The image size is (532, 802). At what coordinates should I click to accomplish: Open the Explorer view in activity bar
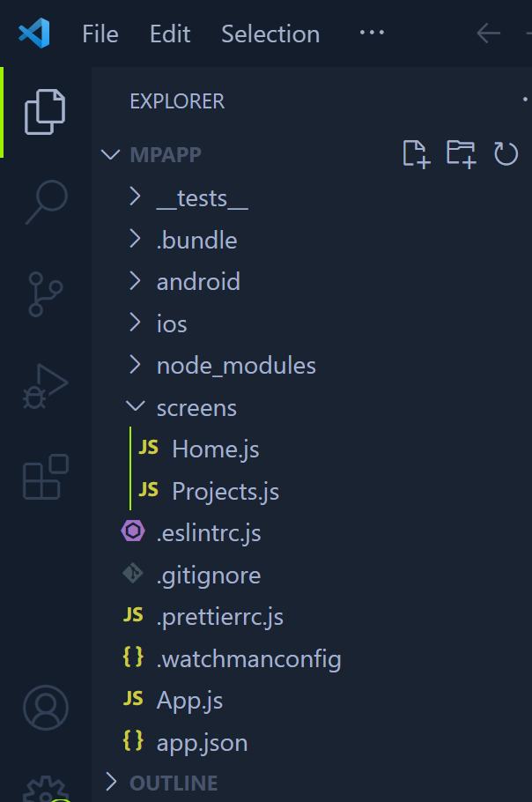click(45, 112)
